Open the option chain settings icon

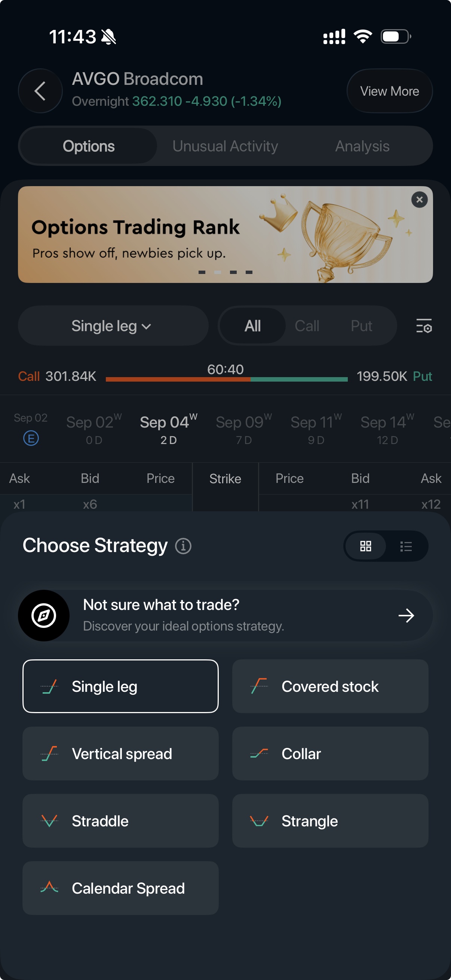[424, 326]
